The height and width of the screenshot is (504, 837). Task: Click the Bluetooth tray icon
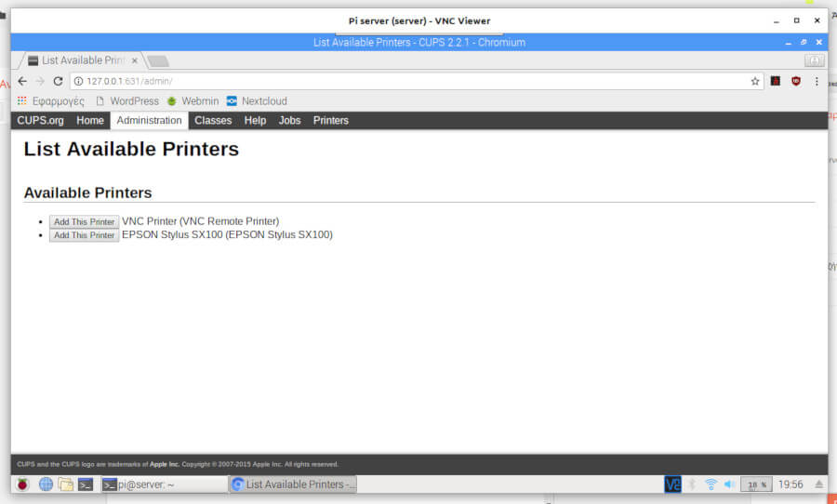tap(692, 484)
